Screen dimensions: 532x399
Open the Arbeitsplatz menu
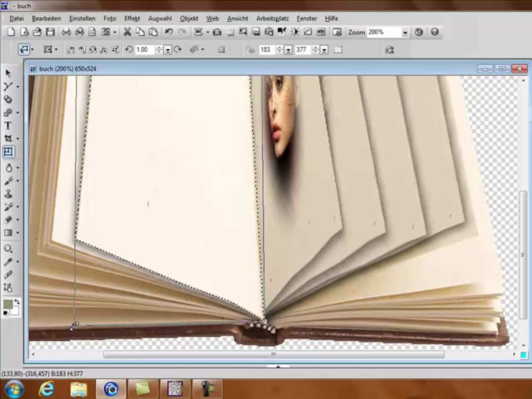272,18
